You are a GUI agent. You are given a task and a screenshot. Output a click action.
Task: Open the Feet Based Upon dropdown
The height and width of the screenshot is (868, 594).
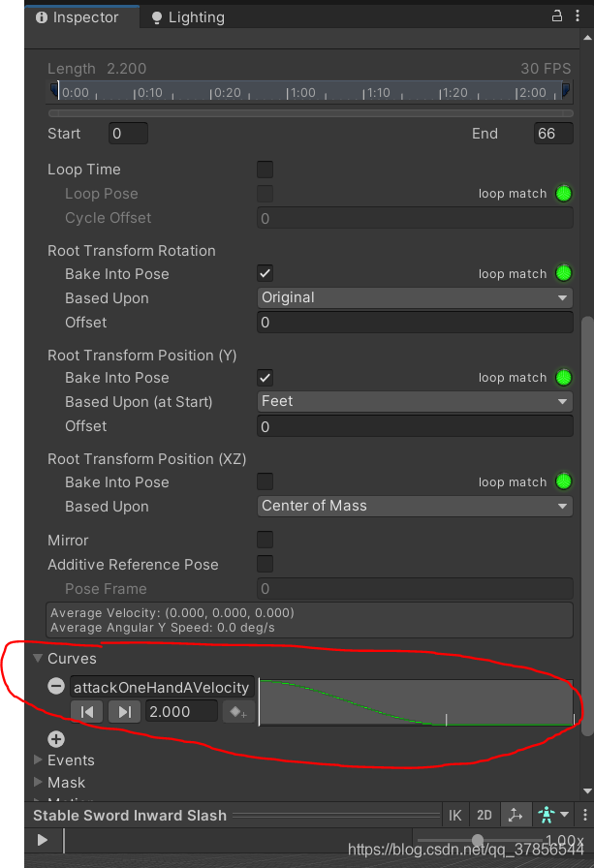pos(415,401)
